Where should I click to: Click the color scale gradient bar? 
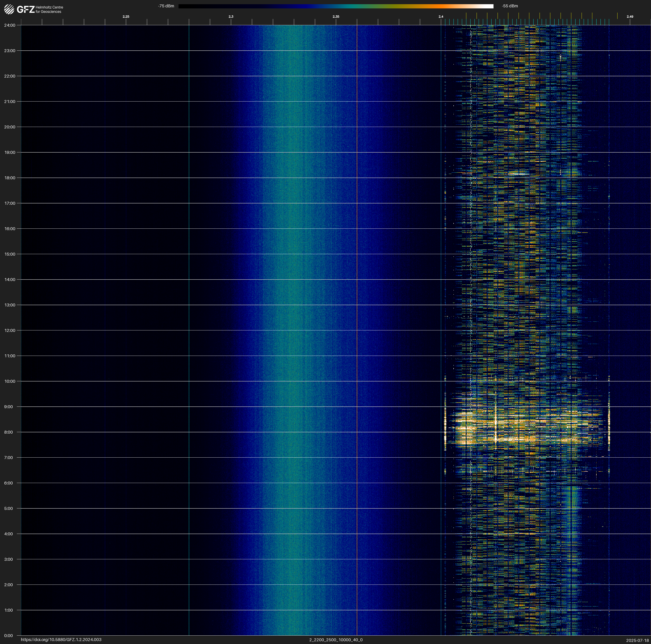tap(336, 6)
